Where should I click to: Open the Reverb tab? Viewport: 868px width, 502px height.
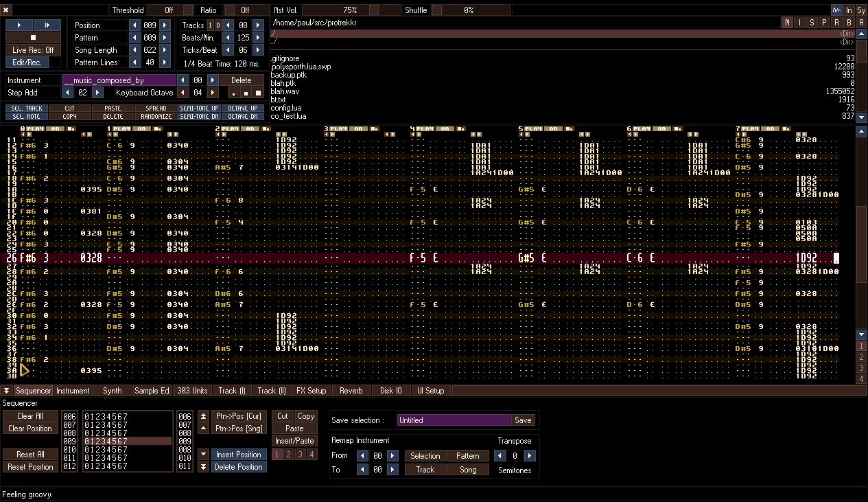tap(351, 391)
